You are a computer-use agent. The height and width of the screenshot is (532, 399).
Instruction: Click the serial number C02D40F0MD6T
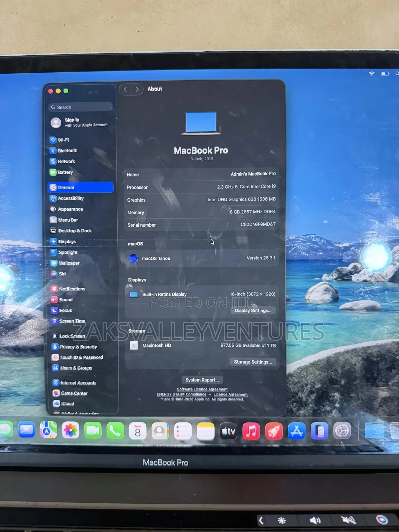click(x=258, y=224)
